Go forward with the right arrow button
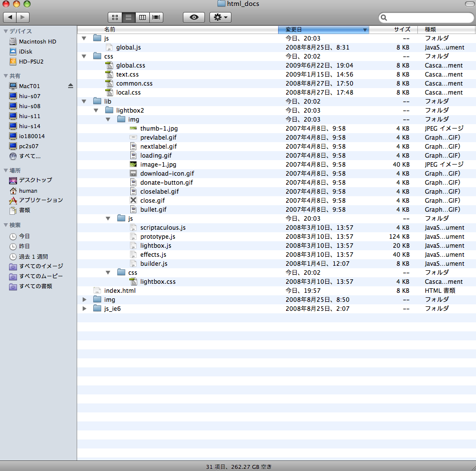The width and height of the screenshot is (476, 471). click(23, 18)
